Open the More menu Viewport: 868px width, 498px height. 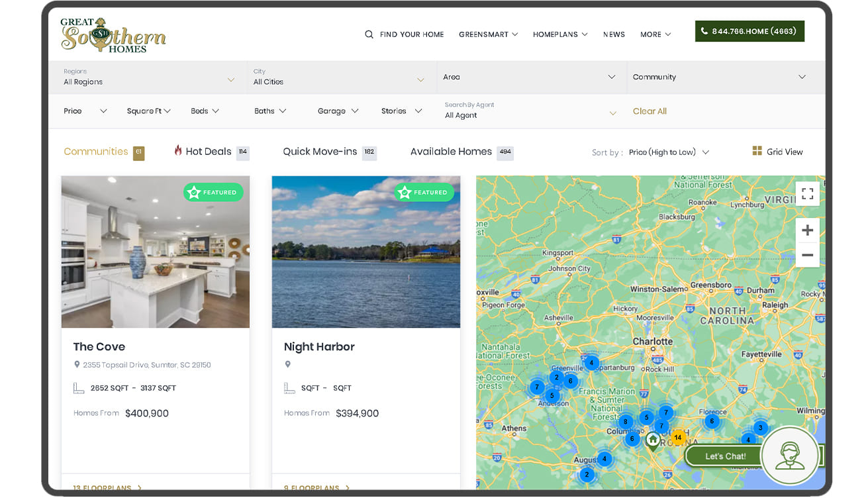click(x=655, y=34)
